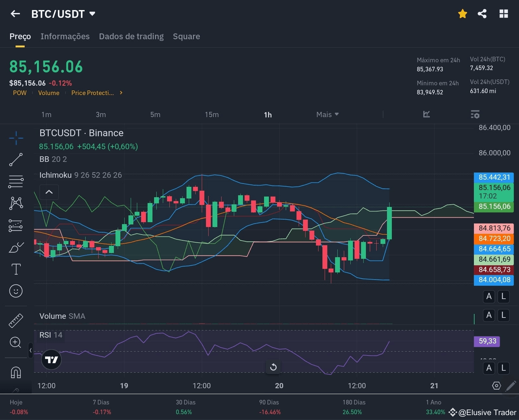
Task: Click the date 19 on the time axis
Action: tap(124, 386)
